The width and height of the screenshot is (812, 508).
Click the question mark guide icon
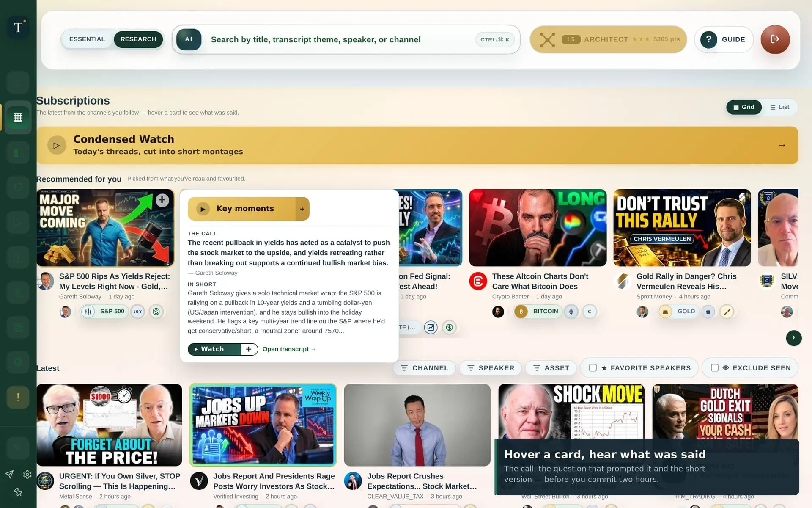tap(708, 39)
